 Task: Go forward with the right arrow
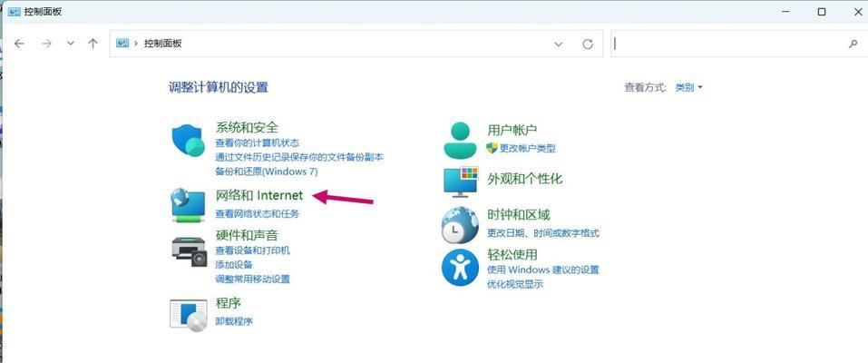point(46,44)
